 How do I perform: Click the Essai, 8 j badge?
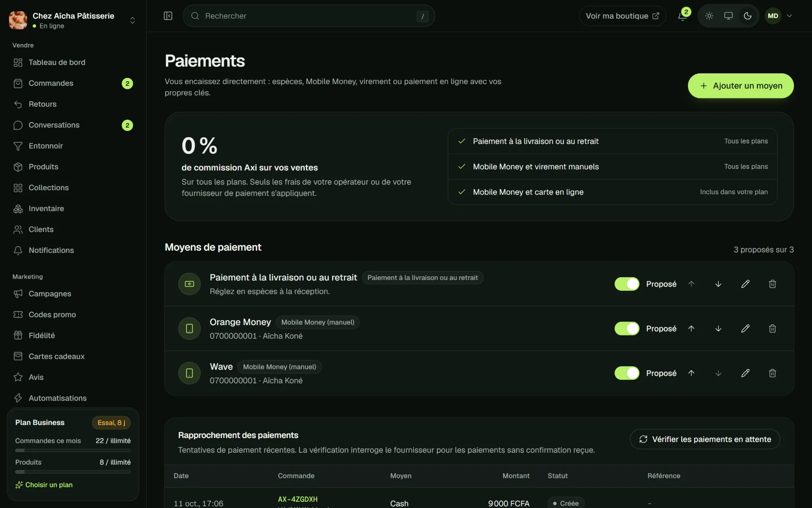click(111, 423)
